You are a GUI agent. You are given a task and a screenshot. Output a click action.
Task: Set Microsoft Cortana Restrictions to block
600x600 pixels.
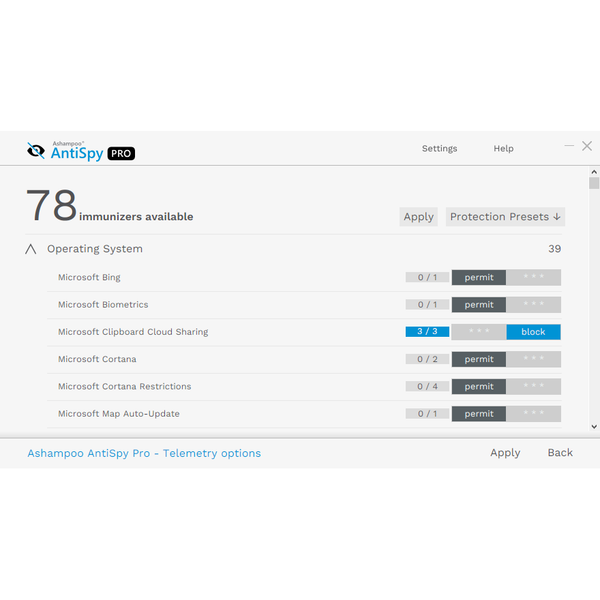pyautogui.click(x=533, y=386)
